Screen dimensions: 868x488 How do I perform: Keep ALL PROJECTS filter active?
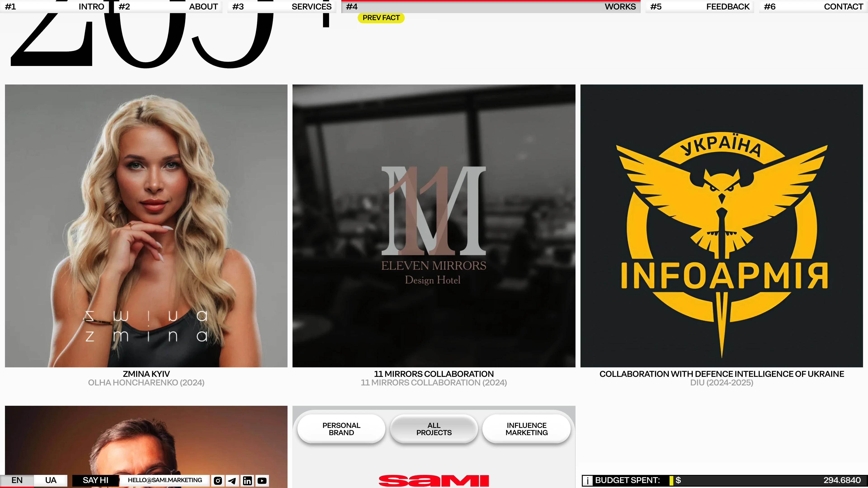[434, 429]
